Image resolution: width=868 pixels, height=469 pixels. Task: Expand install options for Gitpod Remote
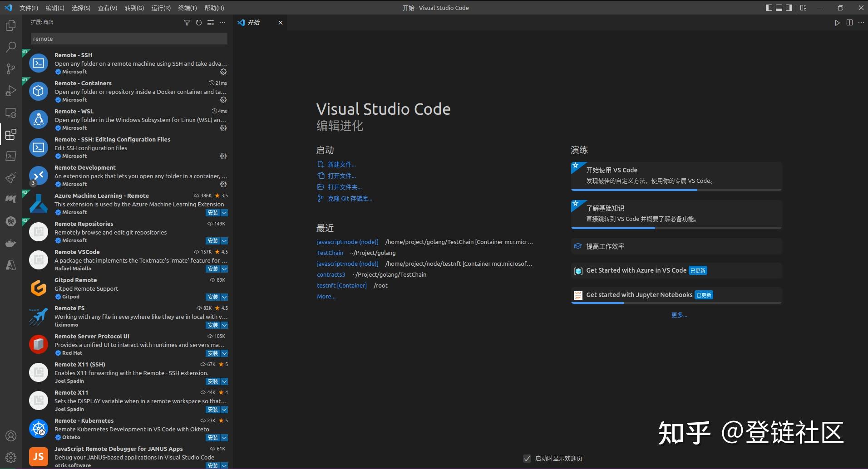pyautogui.click(x=224, y=297)
